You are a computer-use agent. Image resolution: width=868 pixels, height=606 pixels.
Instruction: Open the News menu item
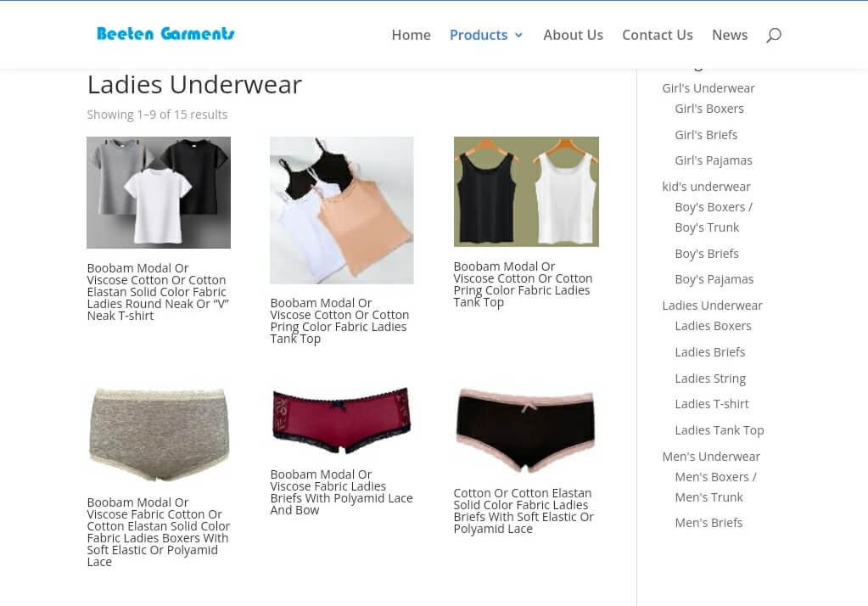point(730,35)
